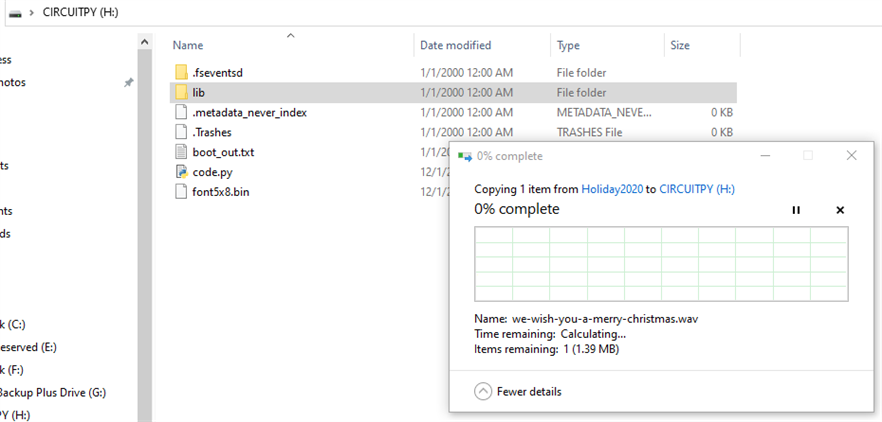Pause the file copy operation
This screenshot has width=882, height=422.
coord(796,210)
